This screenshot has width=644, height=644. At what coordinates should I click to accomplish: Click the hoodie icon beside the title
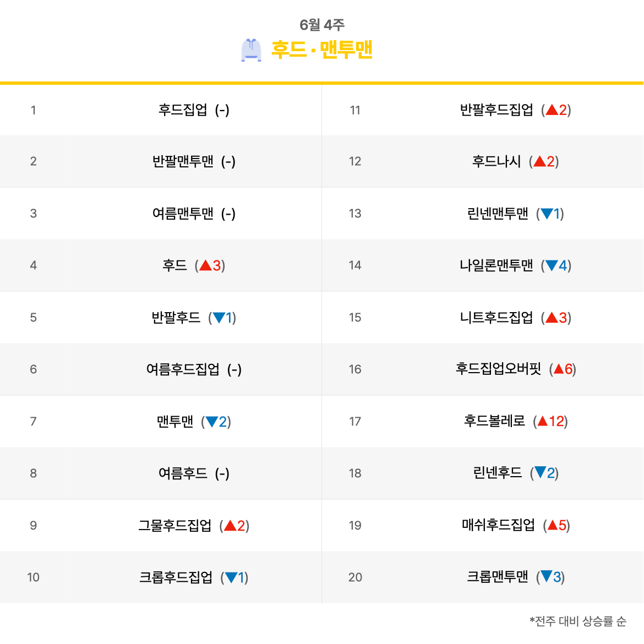[251, 50]
